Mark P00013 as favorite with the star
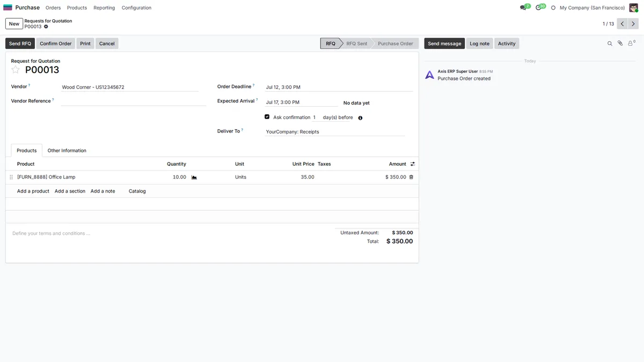644x362 pixels. [16, 70]
